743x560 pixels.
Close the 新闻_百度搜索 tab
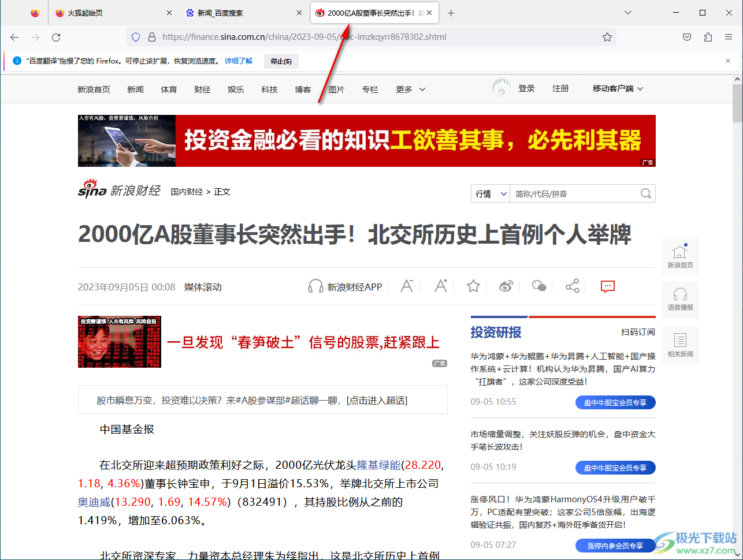299,13
